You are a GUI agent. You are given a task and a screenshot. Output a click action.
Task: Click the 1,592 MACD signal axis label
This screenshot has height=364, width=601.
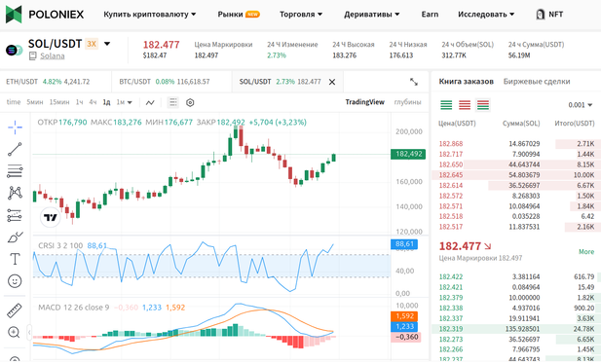tap(404, 316)
